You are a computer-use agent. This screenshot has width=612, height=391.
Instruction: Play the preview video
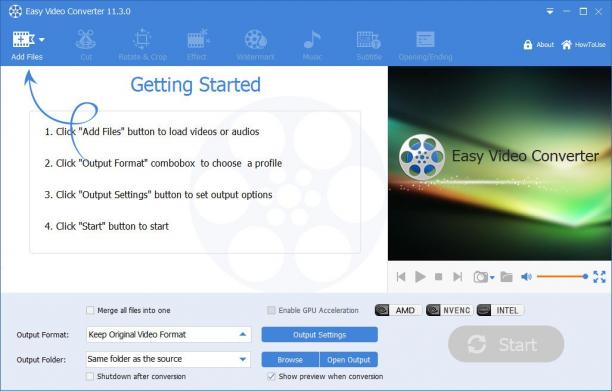click(420, 277)
